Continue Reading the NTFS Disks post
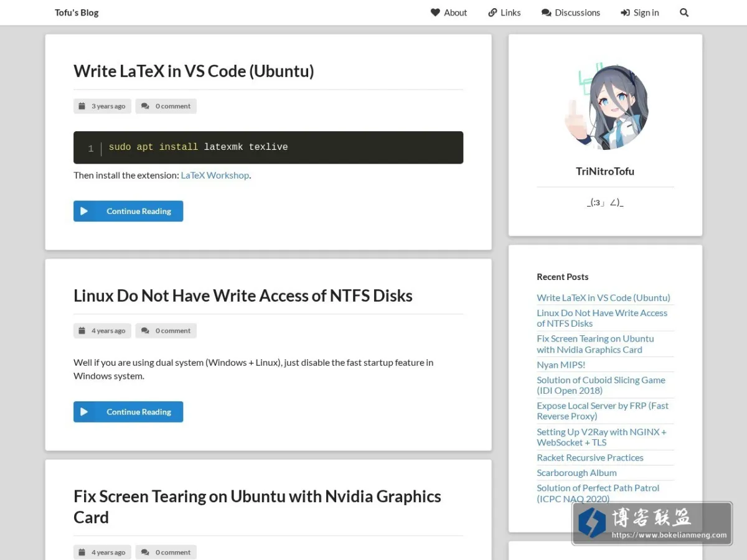Viewport: 747px width, 560px height. pyautogui.click(x=128, y=412)
